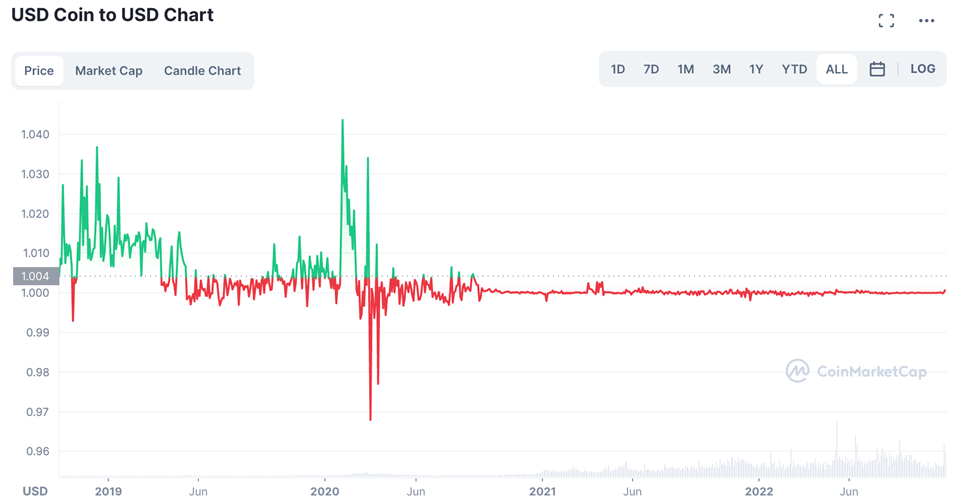Select the ALL time range
The height and width of the screenshot is (502, 964).
click(837, 69)
